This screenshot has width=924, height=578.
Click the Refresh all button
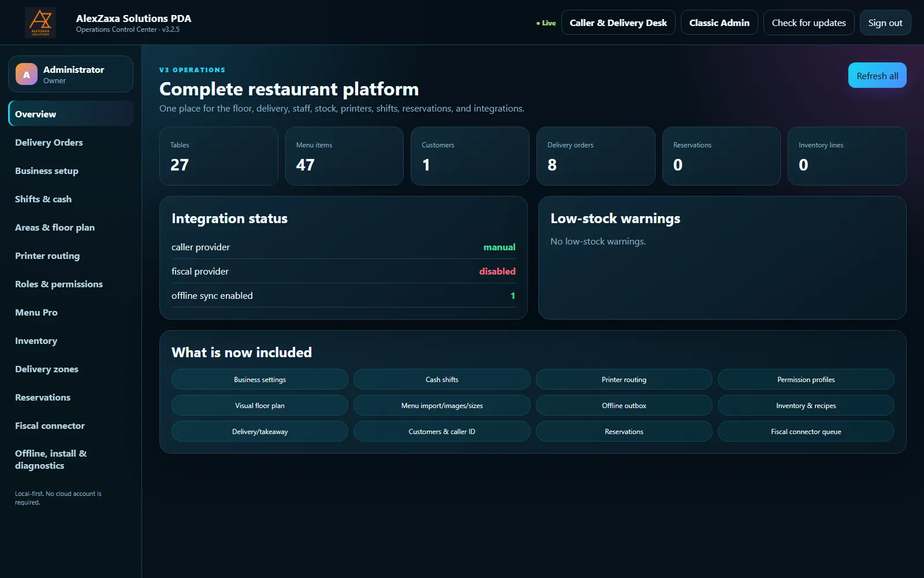tap(877, 76)
